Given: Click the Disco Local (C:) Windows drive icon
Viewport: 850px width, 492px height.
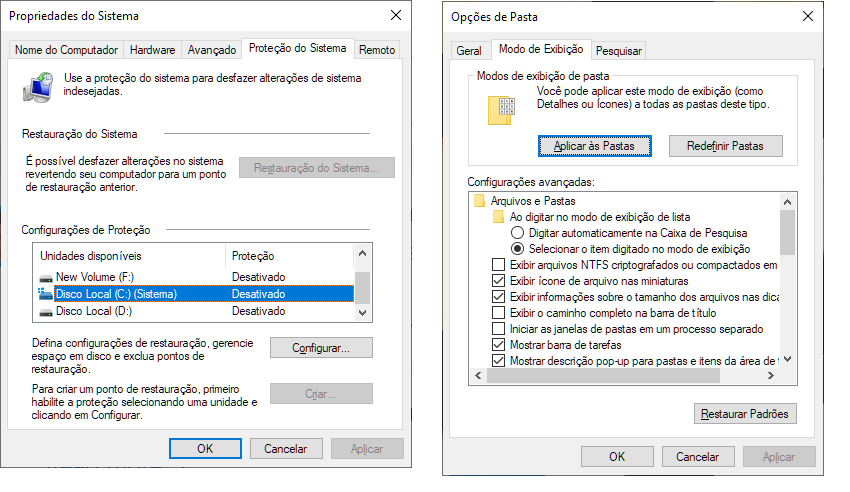Looking at the screenshot, I should pos(46,294).
